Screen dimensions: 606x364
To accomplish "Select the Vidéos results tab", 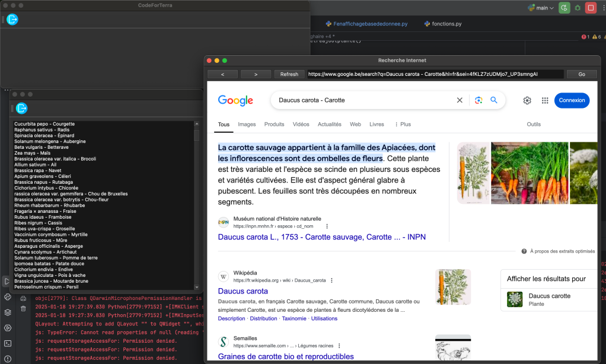I will pos(301,124).
